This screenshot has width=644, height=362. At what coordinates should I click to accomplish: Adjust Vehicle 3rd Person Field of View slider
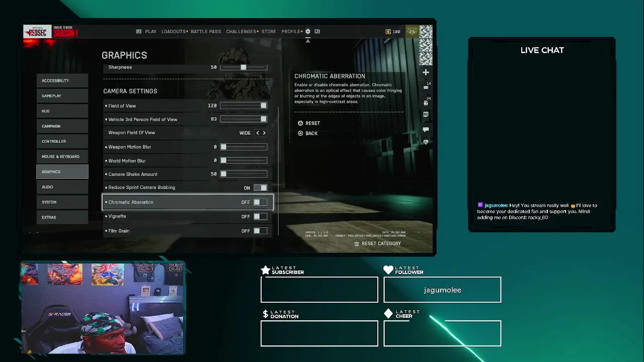pos(244,119)
